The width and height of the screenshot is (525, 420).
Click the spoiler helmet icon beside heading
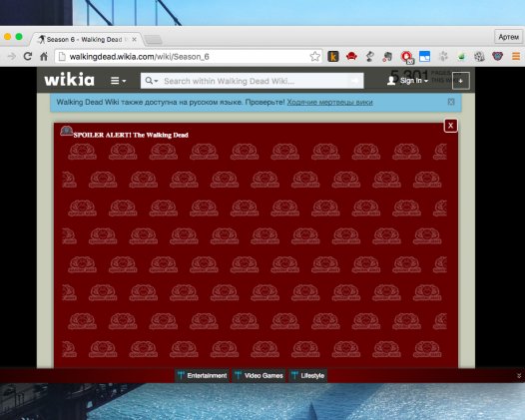pos(66,131)
